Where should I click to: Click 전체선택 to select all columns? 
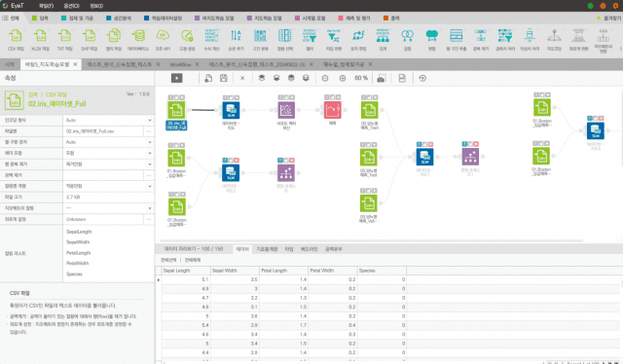tap(168, 260)
